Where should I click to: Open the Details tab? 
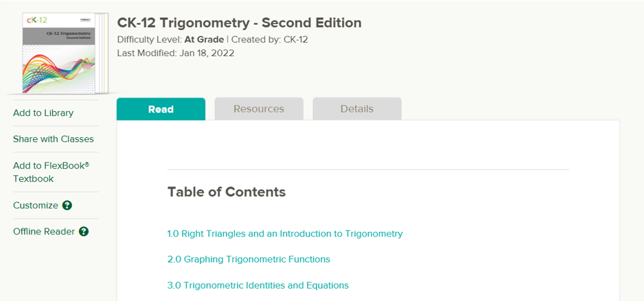point(357,109)
